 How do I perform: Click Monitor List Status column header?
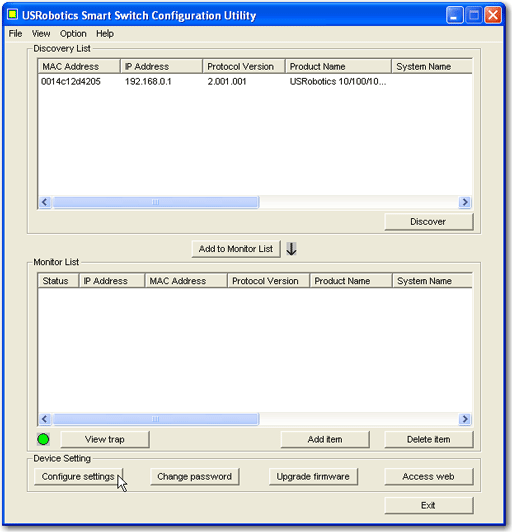coord(58,281)
